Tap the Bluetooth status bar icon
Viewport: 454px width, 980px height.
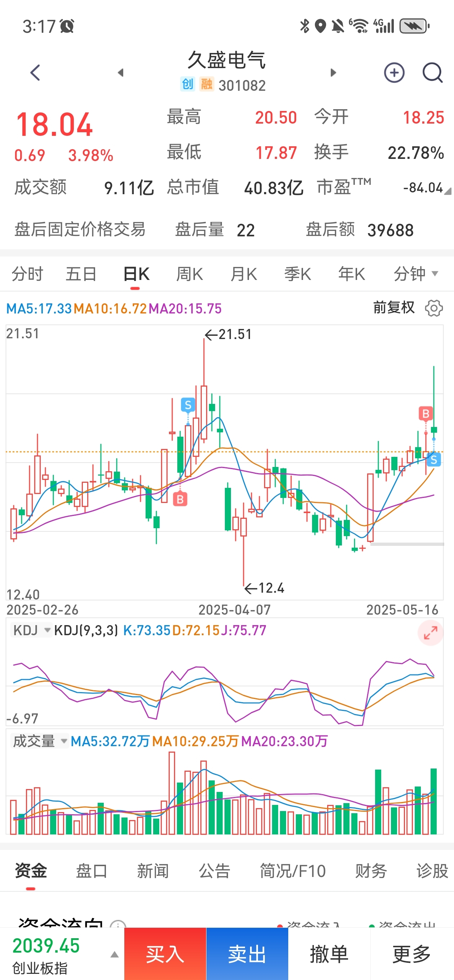(304, 26)
